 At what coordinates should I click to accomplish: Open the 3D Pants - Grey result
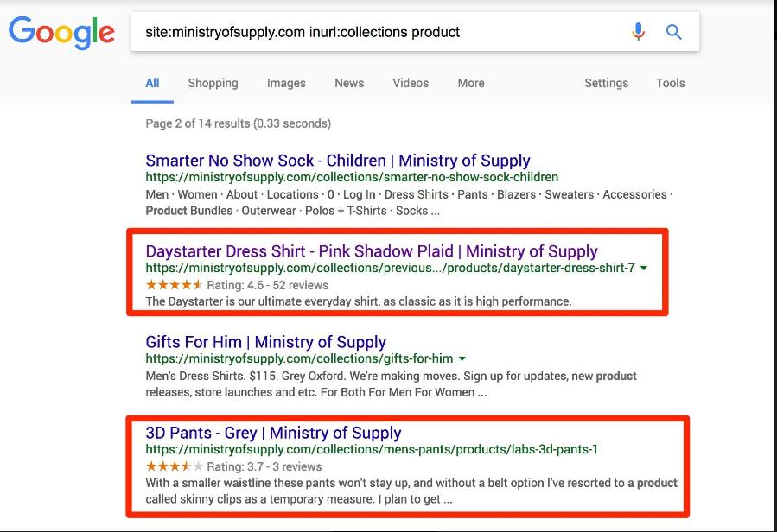271,433
